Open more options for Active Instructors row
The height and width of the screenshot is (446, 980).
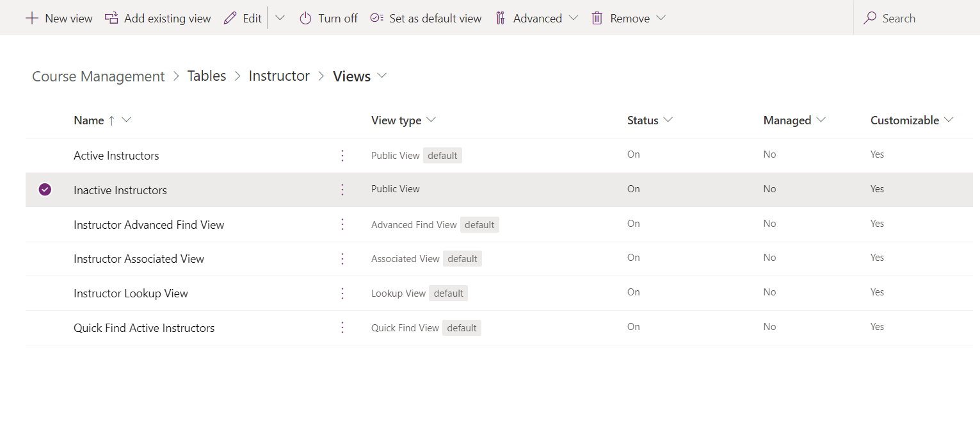342,156
